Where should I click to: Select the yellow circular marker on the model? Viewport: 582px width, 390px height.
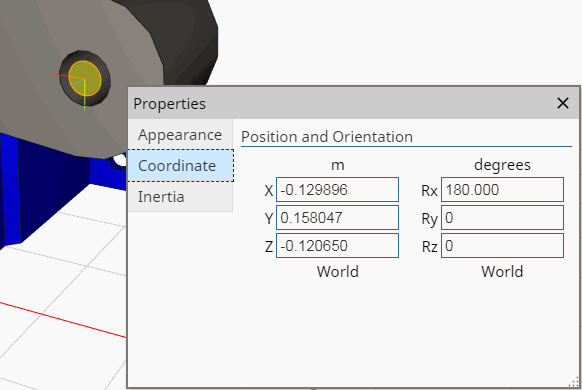[85, 78]
